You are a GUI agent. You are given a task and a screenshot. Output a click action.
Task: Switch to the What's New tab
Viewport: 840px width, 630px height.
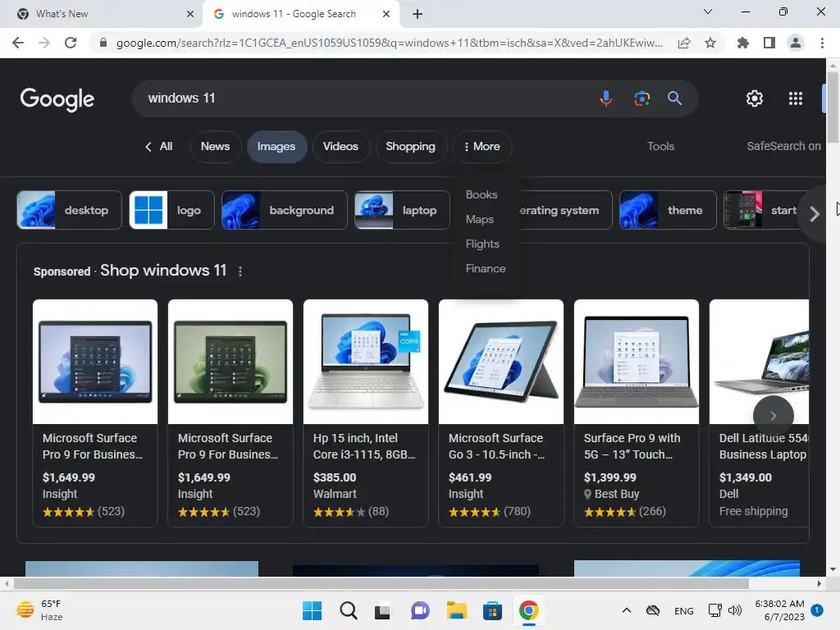[101, 14]
